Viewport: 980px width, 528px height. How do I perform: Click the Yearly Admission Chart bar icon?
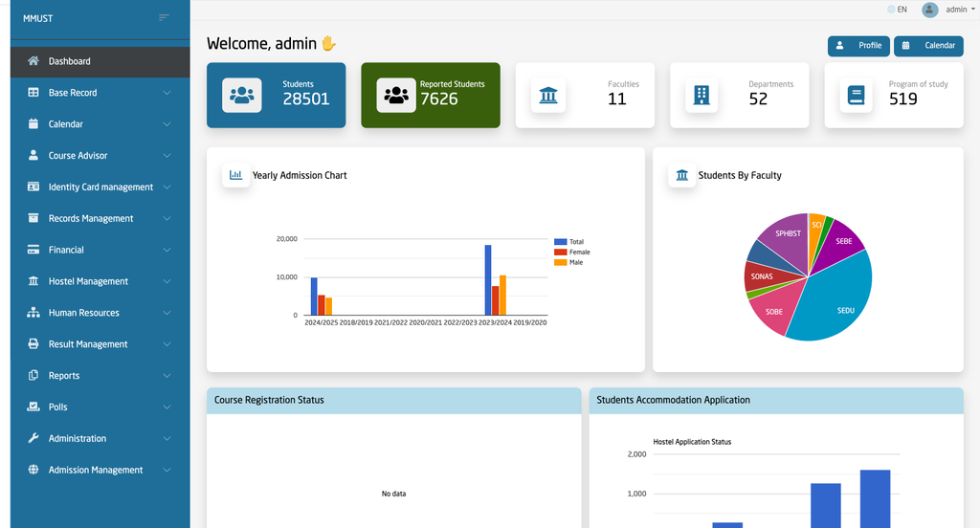(x=235, y=175)
